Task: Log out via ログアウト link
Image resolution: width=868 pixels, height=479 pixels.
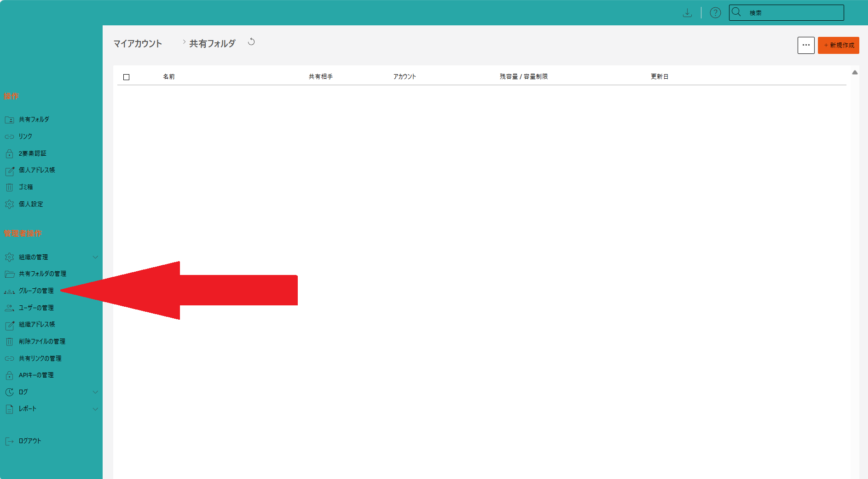Action: pos(30,441)
